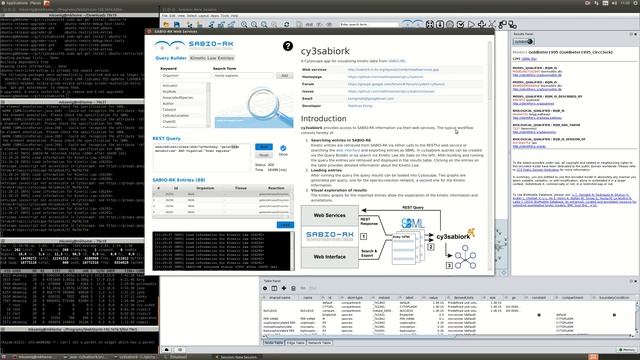Click inside the REST Query text area
Viewport: 640px width, 360px height.
[x=202, y=157]
